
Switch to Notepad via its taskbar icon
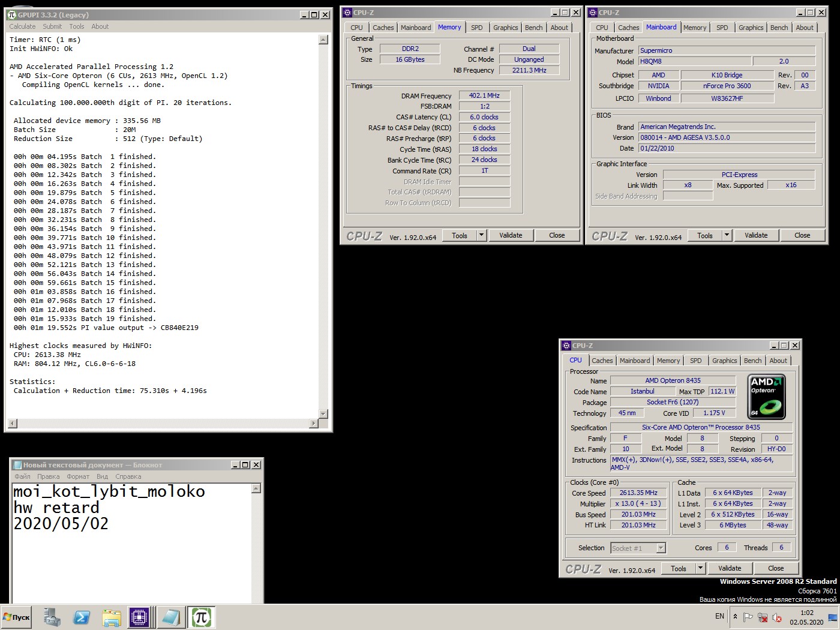(170, 617)
